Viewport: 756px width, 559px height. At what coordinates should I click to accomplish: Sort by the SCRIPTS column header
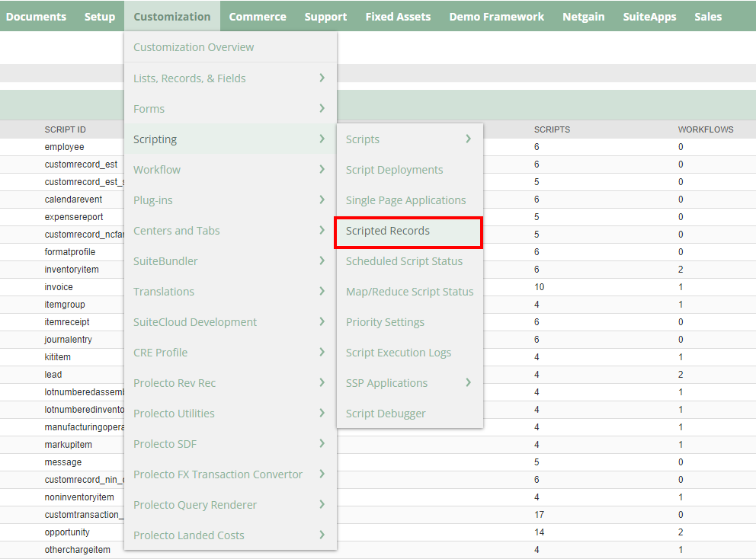pos(552,129)
